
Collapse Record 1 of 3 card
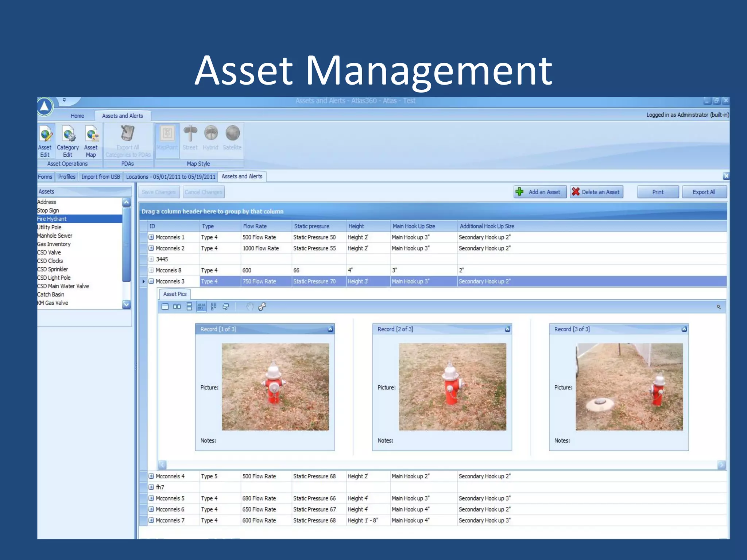(330, 329)
